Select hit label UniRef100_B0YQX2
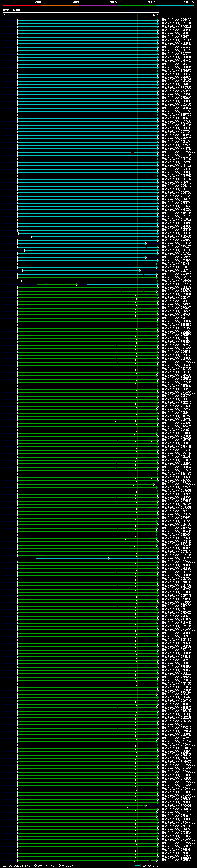Viewport: 197px width, 868px height. [177, 260]
